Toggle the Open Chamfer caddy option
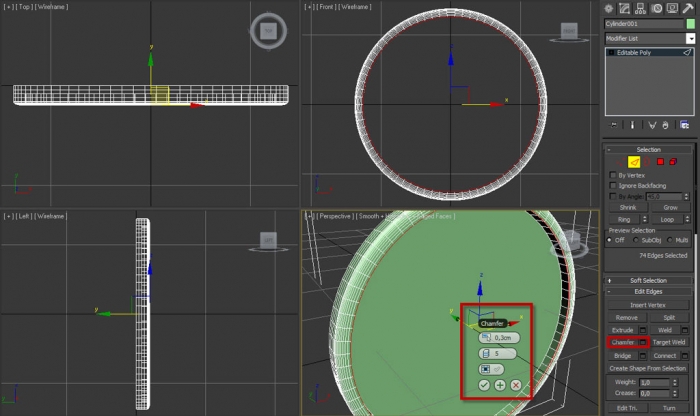The height and width of the screenshot is (416, 700). [491, 369]
